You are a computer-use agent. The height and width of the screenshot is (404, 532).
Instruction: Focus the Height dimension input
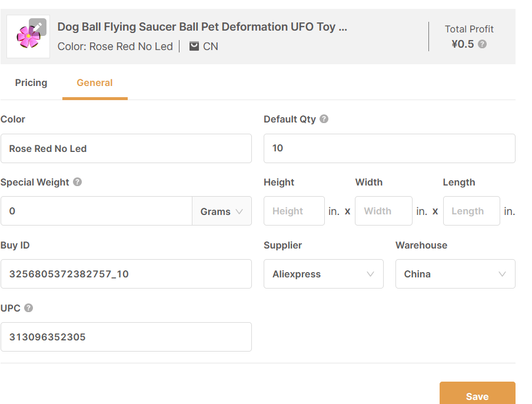[294, 211]
